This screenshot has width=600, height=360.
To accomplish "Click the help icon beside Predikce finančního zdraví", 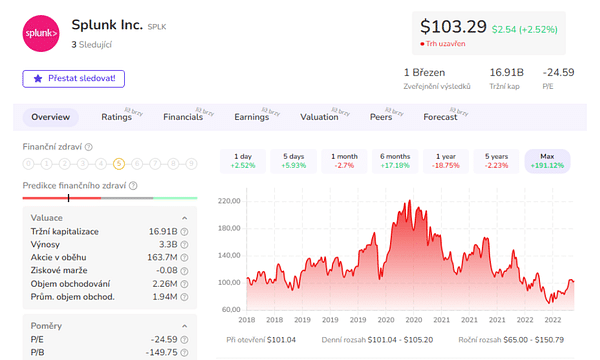I will click(x=133, y=186).
